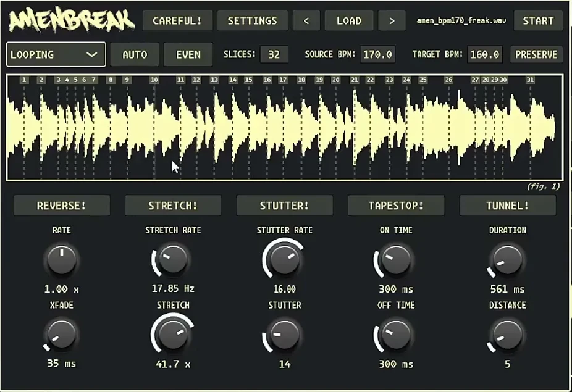Screen dimensions: 572x392
Task: Click the OFF TIME knob
Action: tap(396, 335)
